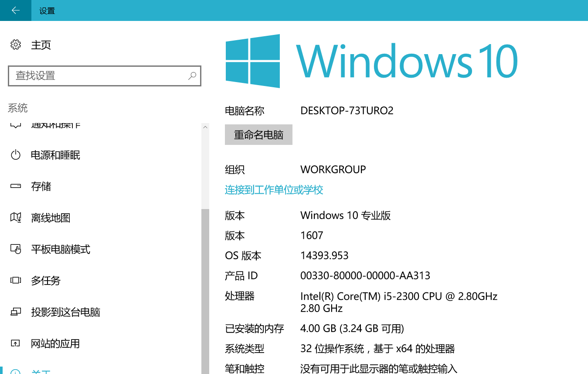
Task: Click the 重命名电脑 button
Action: click(258, 134)
